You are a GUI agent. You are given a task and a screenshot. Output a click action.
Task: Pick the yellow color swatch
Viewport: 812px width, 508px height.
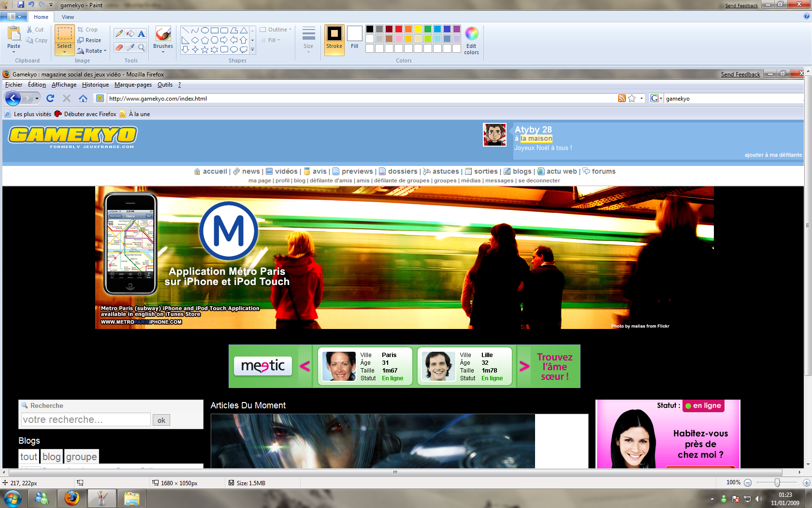(x=418, y=29)
